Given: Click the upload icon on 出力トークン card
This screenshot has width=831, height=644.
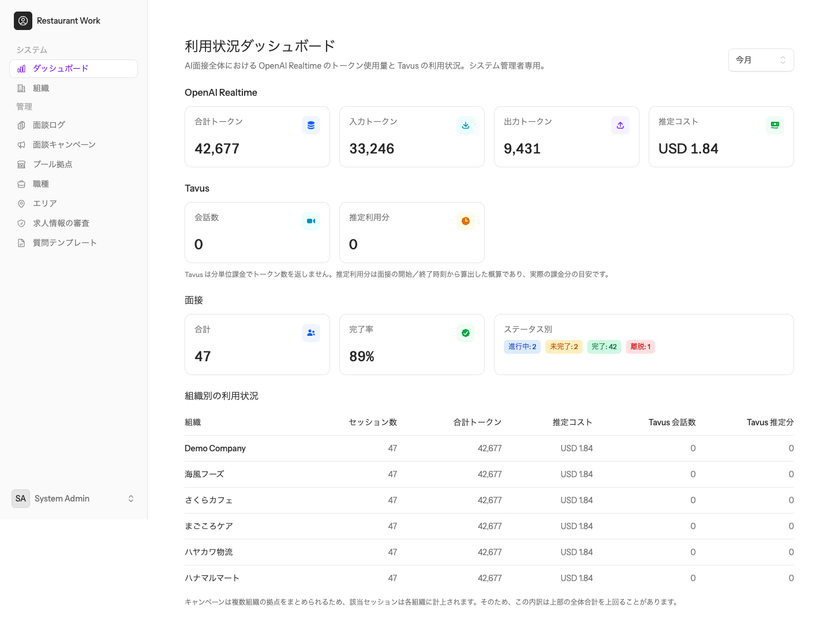Looking at the screenshot, I should (620, 125).
